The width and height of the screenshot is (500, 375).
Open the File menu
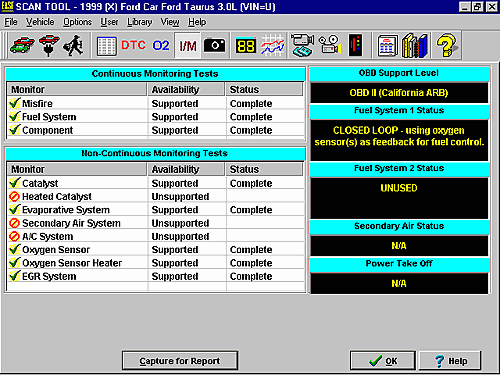(x=11, y=22)
